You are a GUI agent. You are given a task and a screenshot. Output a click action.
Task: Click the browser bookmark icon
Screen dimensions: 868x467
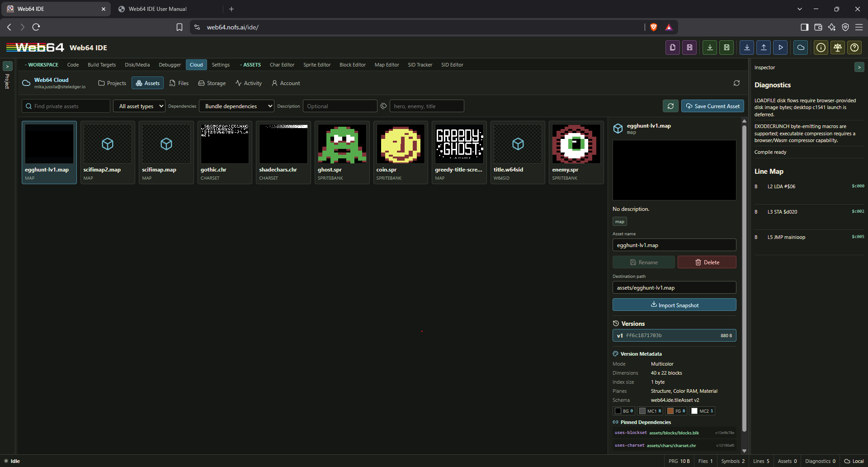[x=179, y=27]
